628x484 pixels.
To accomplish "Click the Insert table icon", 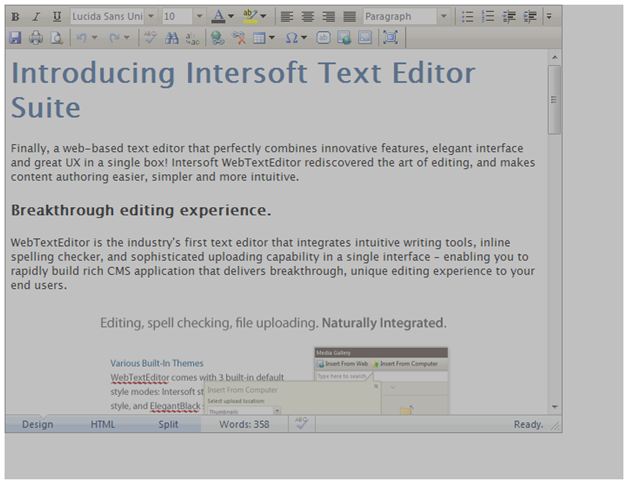I will click(259, 38).
